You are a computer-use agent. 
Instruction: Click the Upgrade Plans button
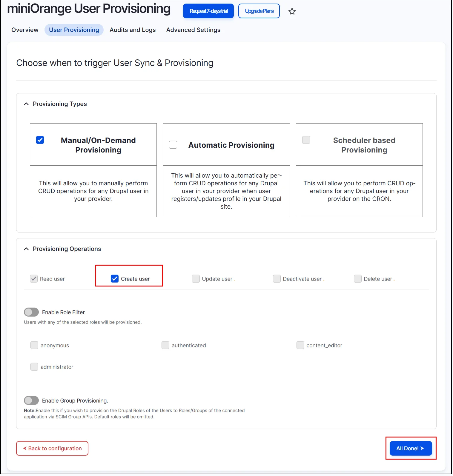(x=259, y=11)
